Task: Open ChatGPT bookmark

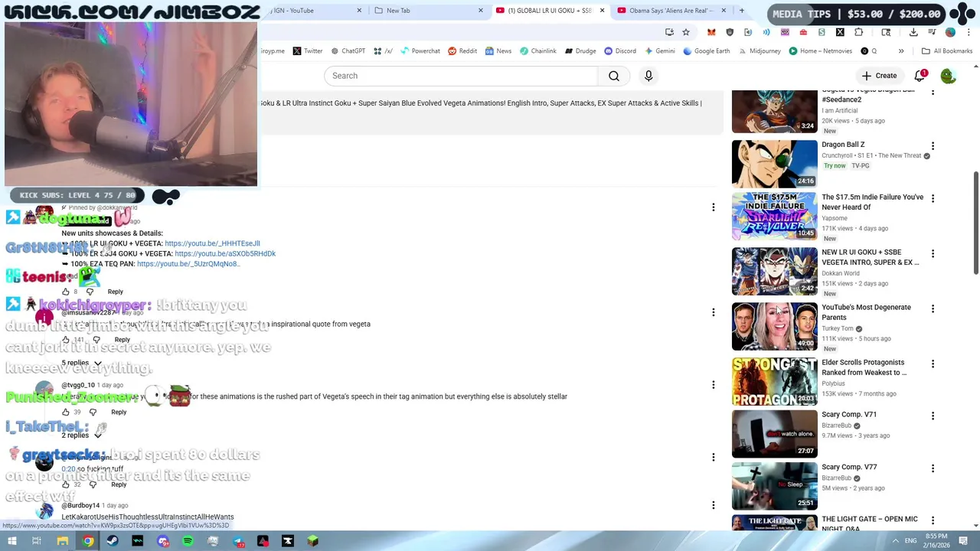Action: pos(348,51)
